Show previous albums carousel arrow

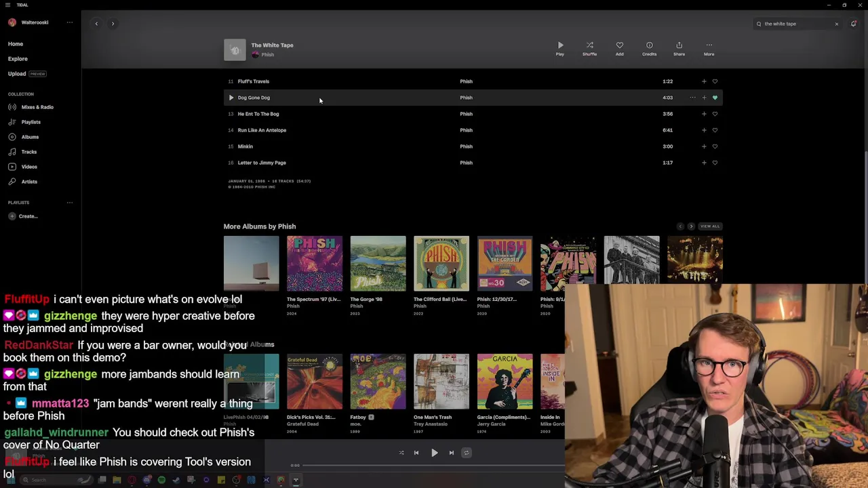point(680,226)
